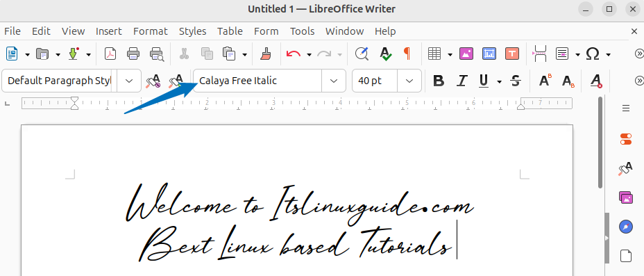The image size is (644, 276).
Task: Open the Styles menu
Action: (193, 31)
